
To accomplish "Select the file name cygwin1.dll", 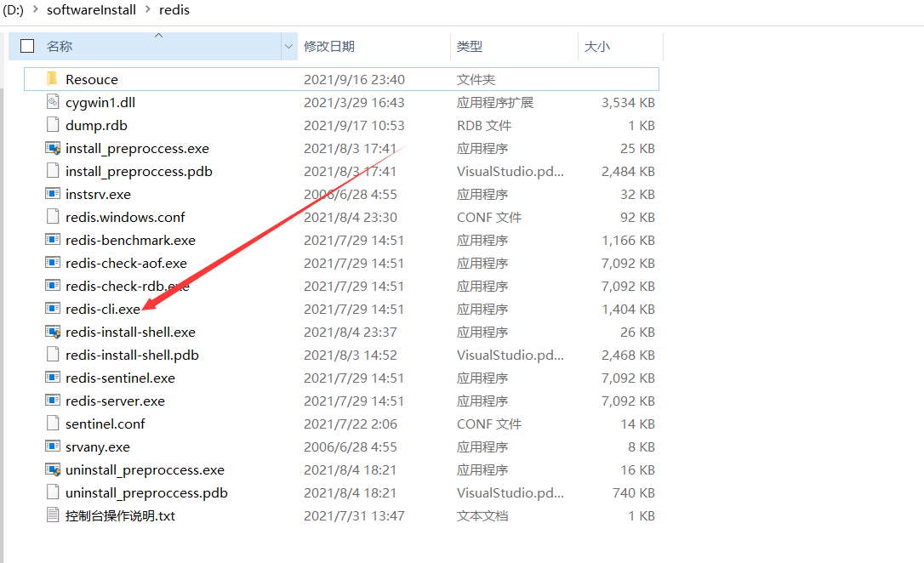I will (x=100, y=102).
